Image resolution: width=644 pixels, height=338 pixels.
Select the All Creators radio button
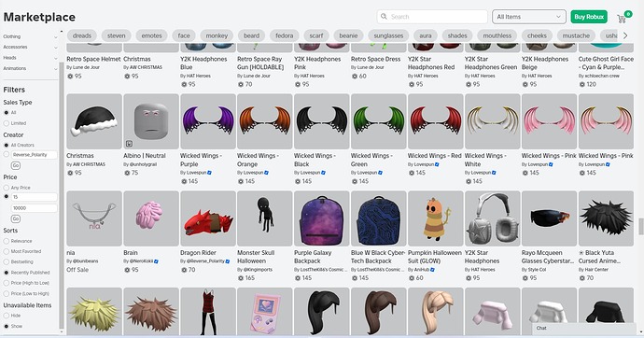pos(7,145)
